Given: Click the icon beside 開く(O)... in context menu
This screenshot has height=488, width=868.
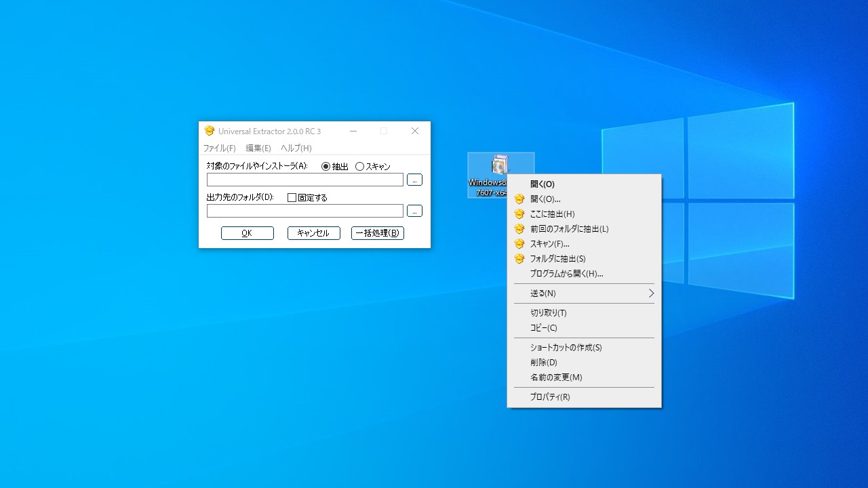Looking at the screenshot, I should click(519, 199).
